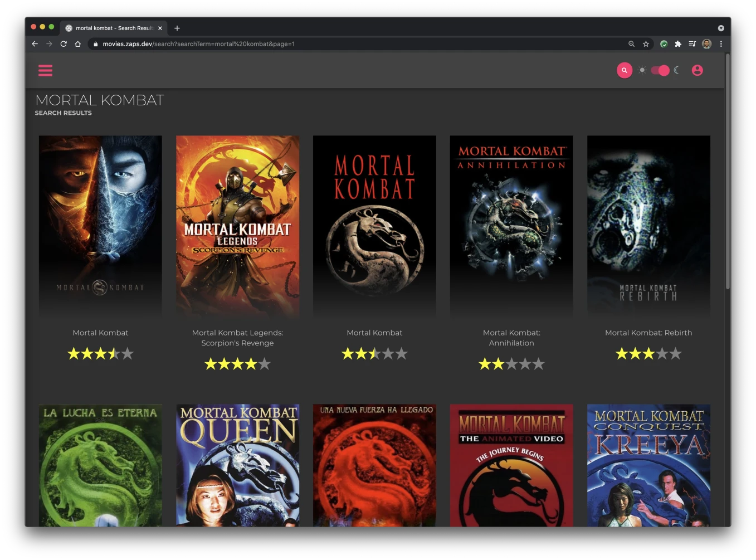Viewport: 756px width, 560px height.
Task: Click the Mortal Kombat: Annihilation title
Action: [x=511, y=338]
